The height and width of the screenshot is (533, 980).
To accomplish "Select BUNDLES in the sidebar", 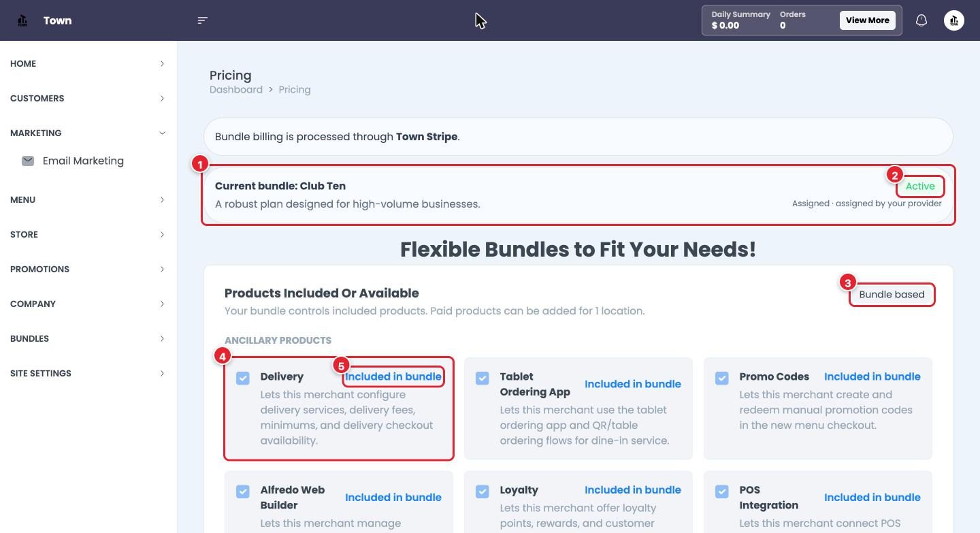I will point(29,338).
